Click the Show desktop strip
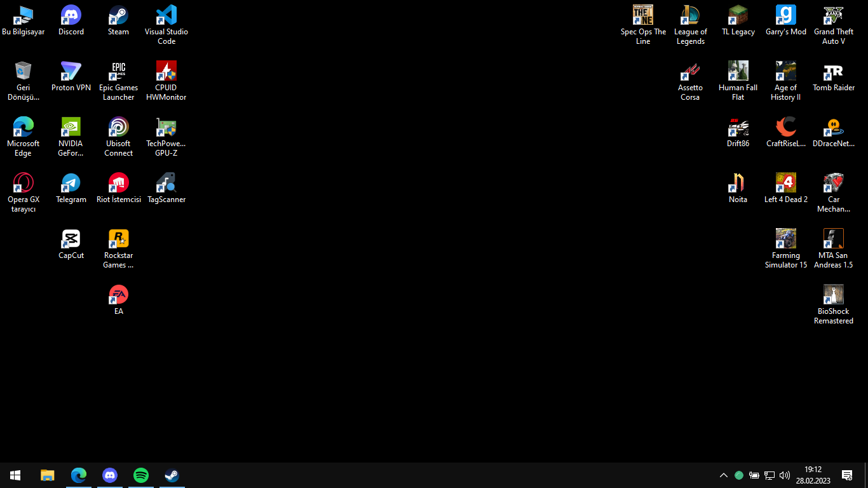The image size is (868, 488). (x=865, y=475)
